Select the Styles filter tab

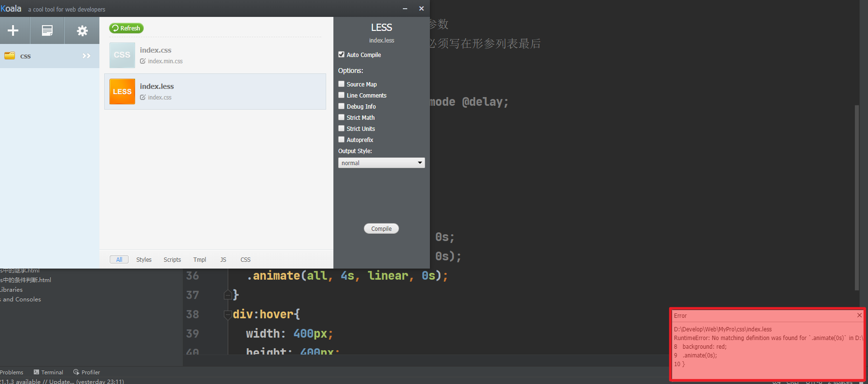(x=144, y=259)
